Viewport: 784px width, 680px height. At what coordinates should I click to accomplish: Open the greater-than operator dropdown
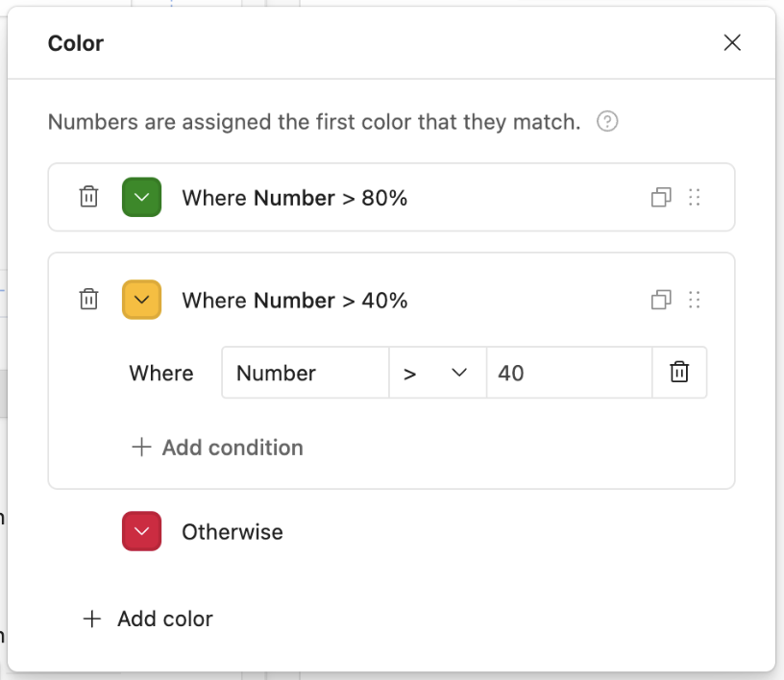pos(437,373)
